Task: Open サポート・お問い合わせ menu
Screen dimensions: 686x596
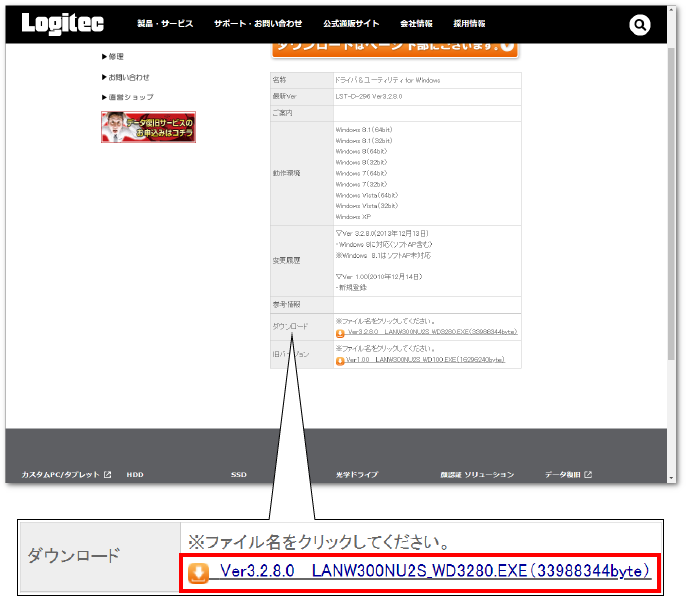Action: 258,24
